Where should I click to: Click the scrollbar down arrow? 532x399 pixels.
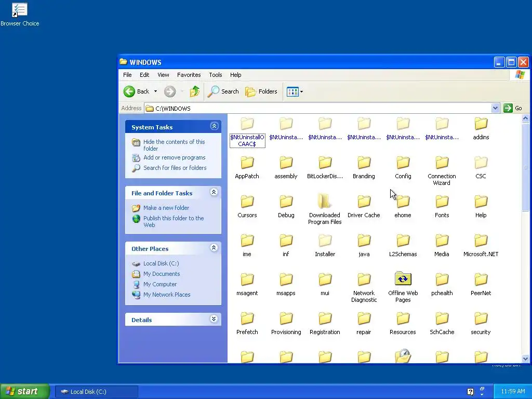(x=525, y=358)
